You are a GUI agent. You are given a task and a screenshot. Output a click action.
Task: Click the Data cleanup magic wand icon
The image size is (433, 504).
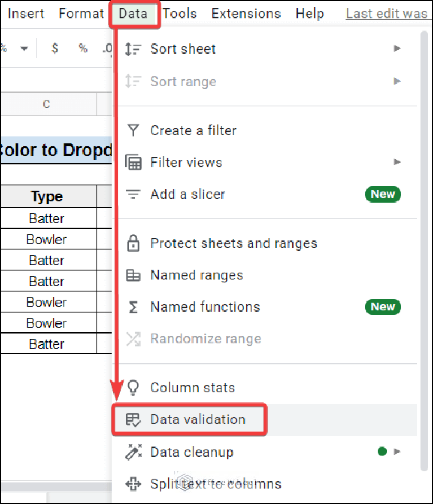point(133,452)
